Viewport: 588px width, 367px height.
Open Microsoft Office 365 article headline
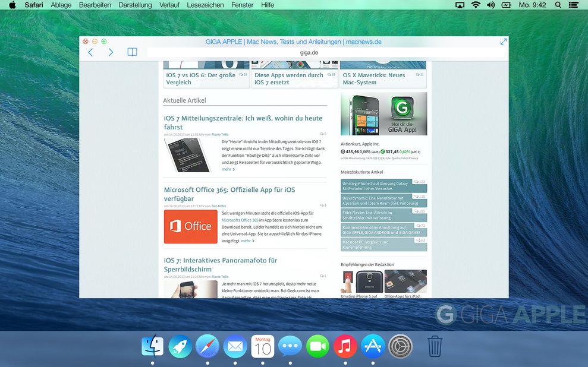click(229, 194)
